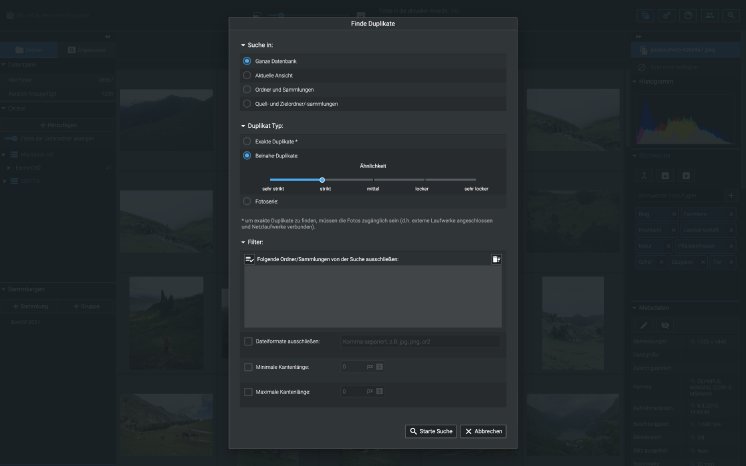
Task: Click the excluded file formats text field
Action: tap(420, 341)
